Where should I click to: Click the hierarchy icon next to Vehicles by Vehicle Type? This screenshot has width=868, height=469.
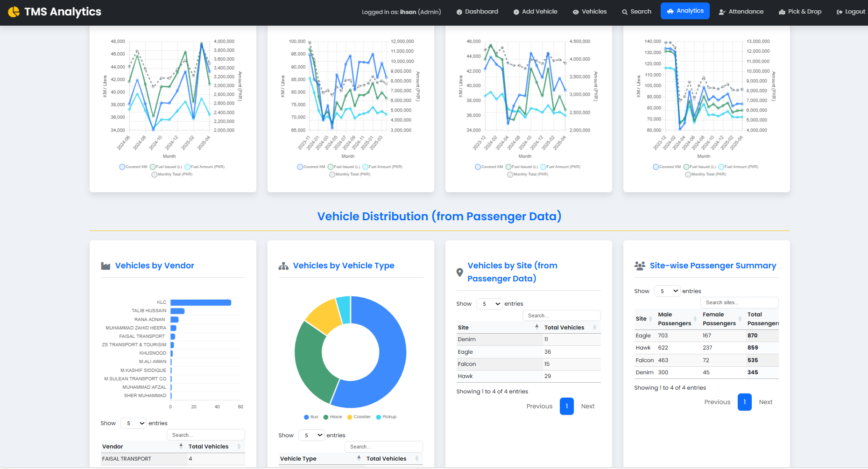(283, 265)
